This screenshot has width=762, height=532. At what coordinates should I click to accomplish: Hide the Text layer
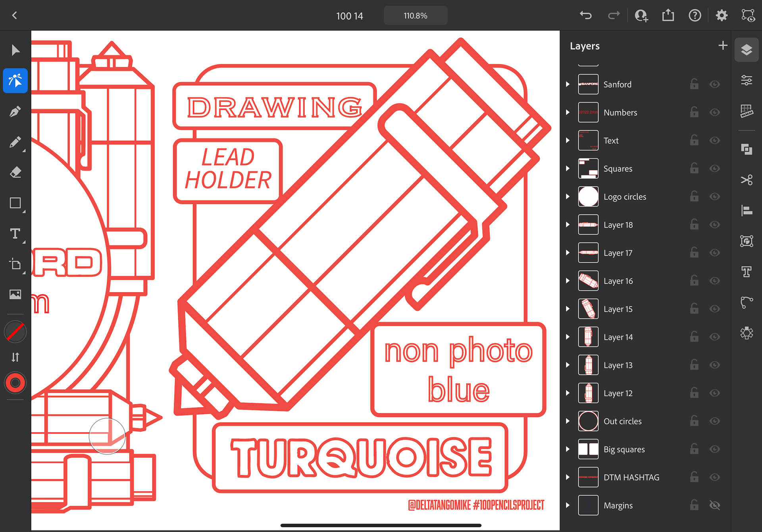715,140
